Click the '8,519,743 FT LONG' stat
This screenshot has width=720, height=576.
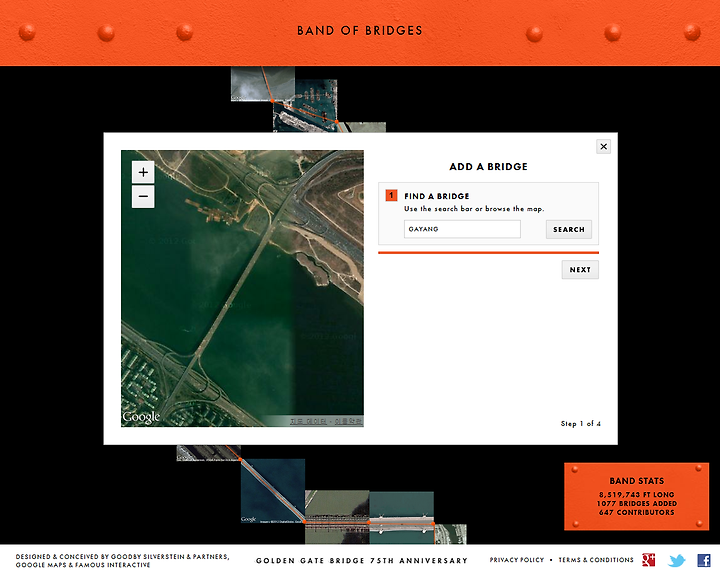point(636,495)
